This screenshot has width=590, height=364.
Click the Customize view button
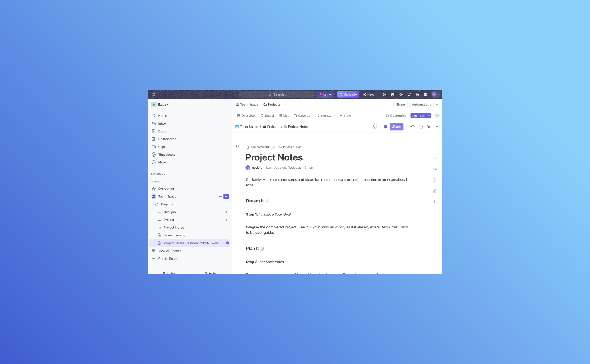395,115
